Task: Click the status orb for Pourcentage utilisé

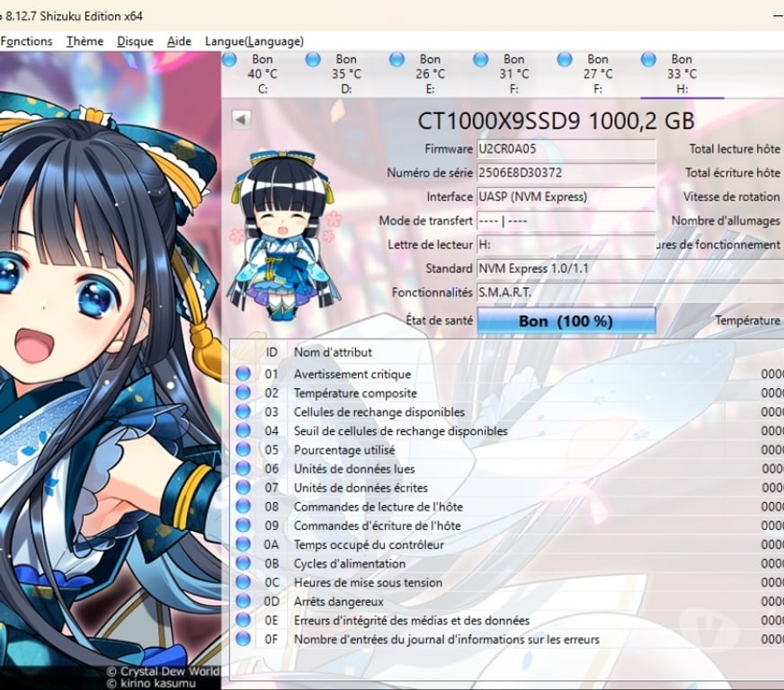Action: tap(243, 449)
